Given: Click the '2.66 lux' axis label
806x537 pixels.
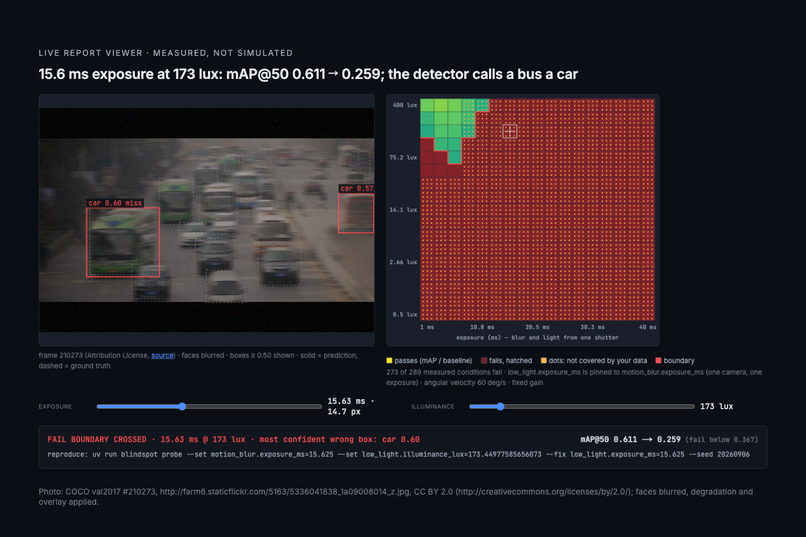Looking at the screenshot, I should coord(403,263).
